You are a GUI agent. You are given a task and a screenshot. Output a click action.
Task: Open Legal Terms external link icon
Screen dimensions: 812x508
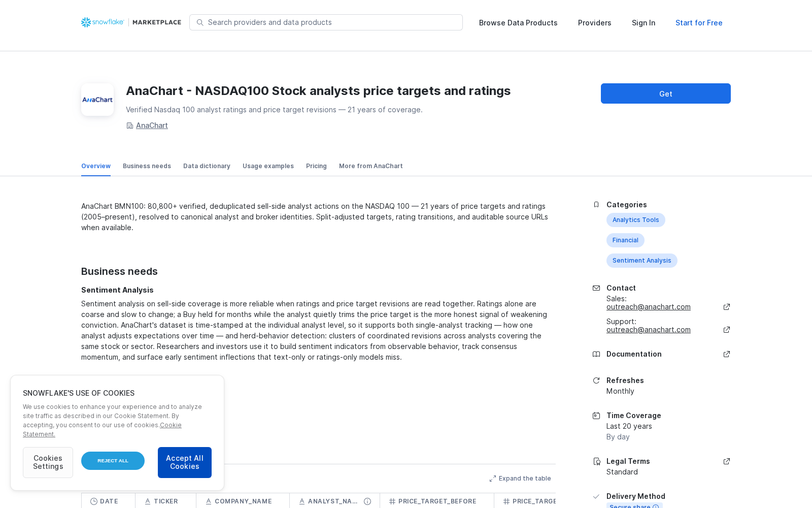click(727, 461)
